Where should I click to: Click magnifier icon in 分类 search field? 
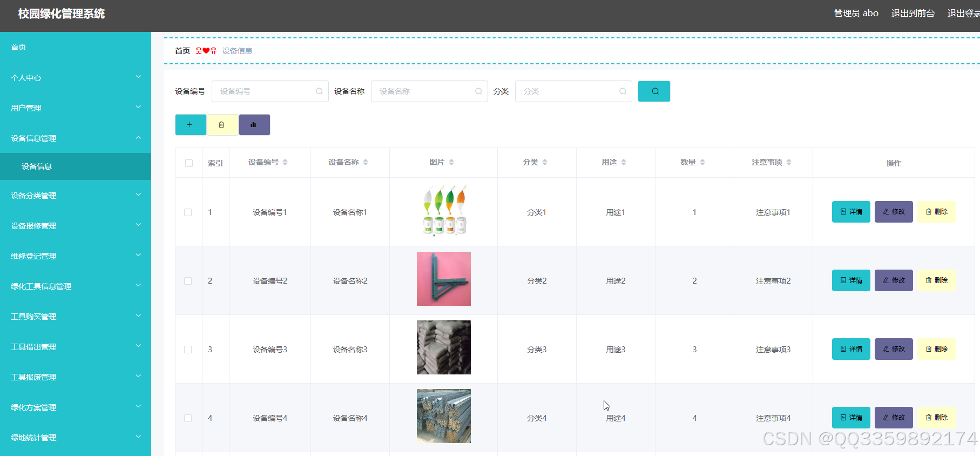pos(623,91)
